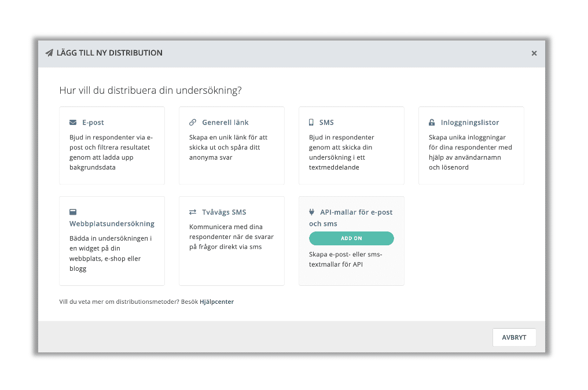Click the plug icon beside API-mallar
This screenshot has width=588, height=390.
click(311, 212)
